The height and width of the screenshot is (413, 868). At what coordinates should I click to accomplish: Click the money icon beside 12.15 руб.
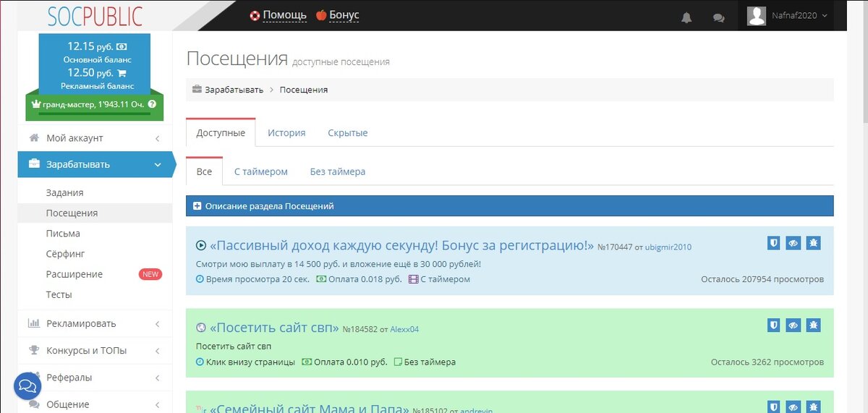pyautogui.click(x=122, y=46)
